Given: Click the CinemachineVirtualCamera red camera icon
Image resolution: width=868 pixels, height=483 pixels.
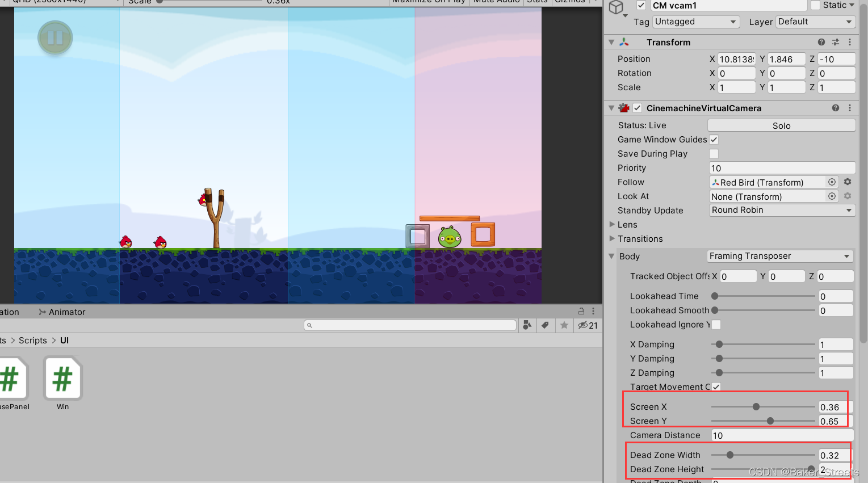Looking at the screenshot, I should [624, 108].
